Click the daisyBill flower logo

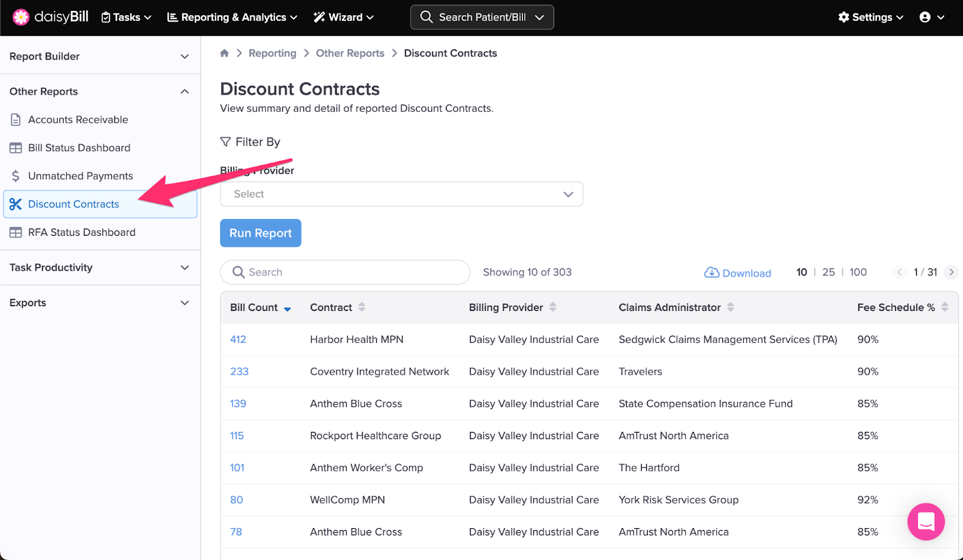(21, 17)
